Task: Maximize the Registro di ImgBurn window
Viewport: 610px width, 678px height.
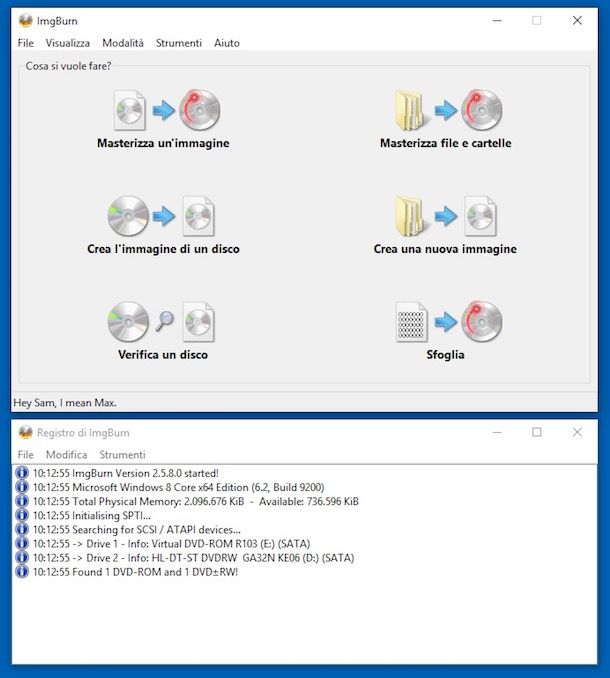Action: click(537, 432)
